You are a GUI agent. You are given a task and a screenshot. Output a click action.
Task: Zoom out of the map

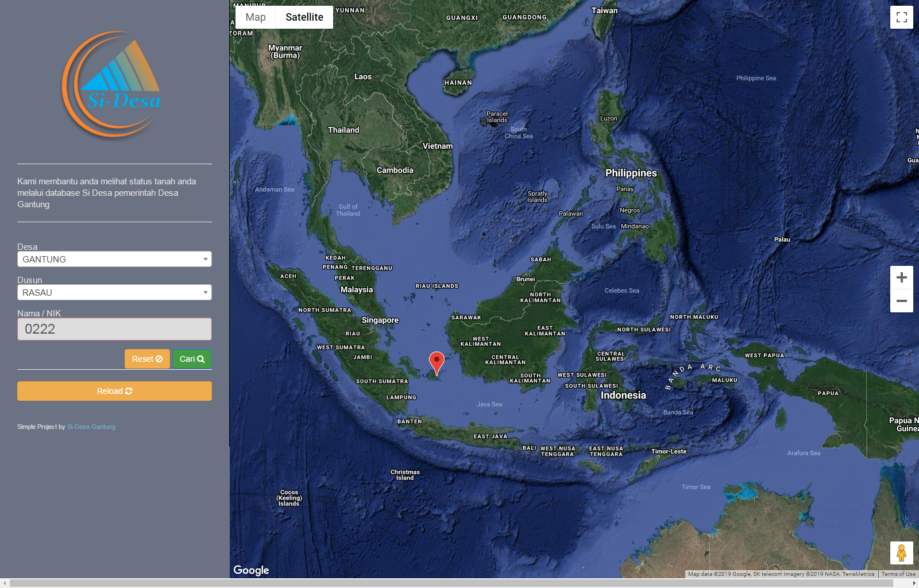coord(901,301)
